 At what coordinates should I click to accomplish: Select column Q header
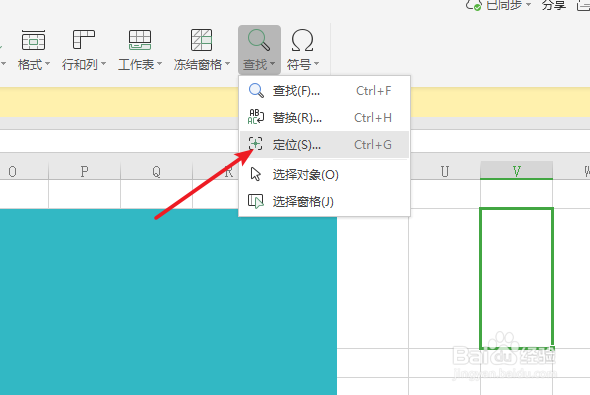pos(157,171)
